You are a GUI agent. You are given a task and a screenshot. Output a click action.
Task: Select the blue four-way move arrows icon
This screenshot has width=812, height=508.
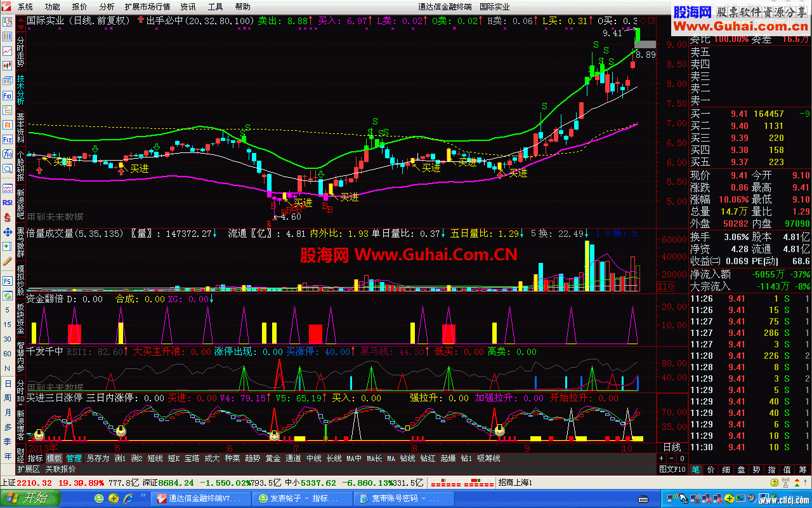point(7,232)
